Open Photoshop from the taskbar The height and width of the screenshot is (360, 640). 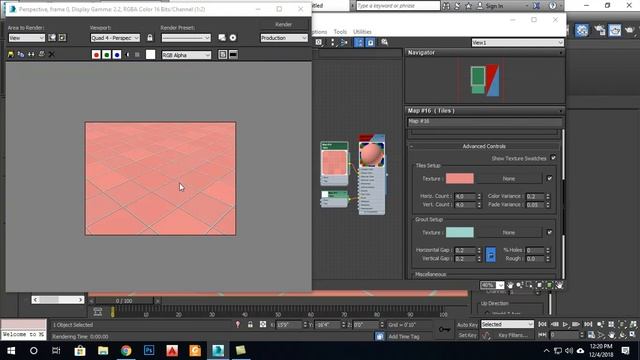click(x=149, y=351)
